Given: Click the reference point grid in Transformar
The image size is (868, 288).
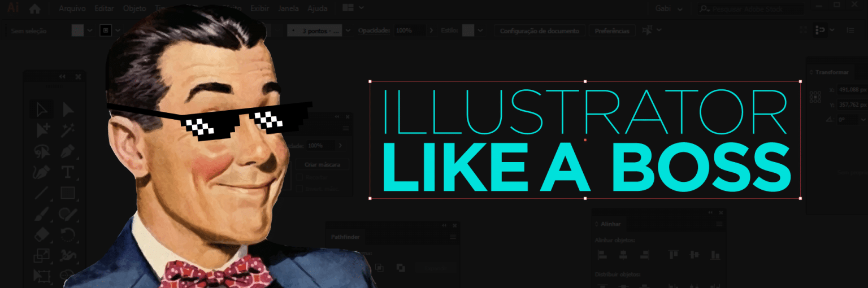Looking at the screenshot, I should [x=815, y=97].
